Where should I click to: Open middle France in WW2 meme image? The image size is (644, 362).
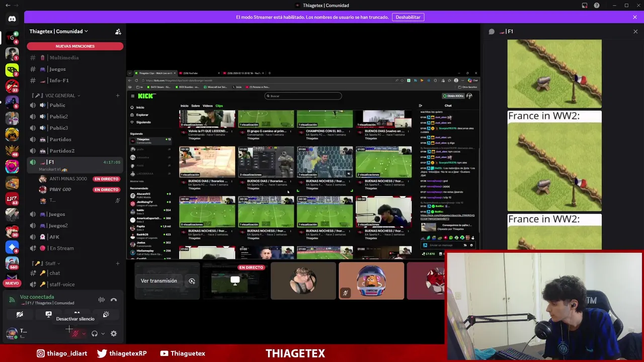point(554,161)
